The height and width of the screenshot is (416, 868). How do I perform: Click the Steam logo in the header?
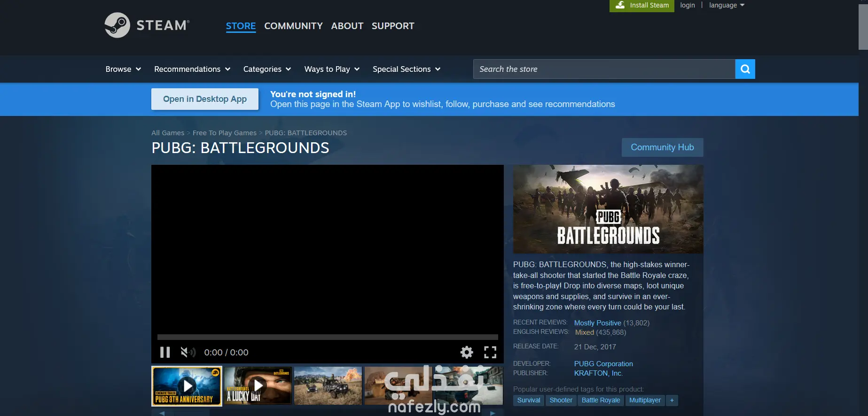point(147,25)
